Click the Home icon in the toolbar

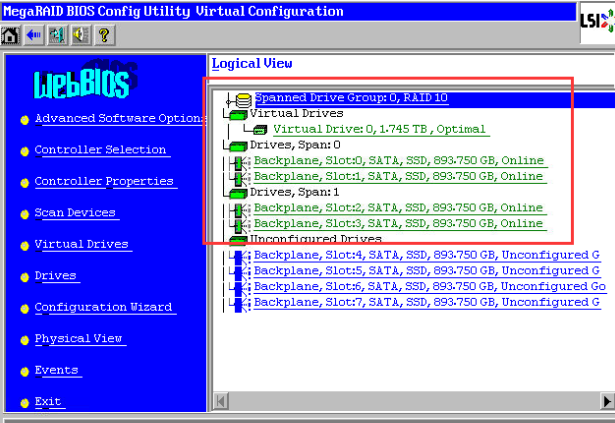[10, 35]
